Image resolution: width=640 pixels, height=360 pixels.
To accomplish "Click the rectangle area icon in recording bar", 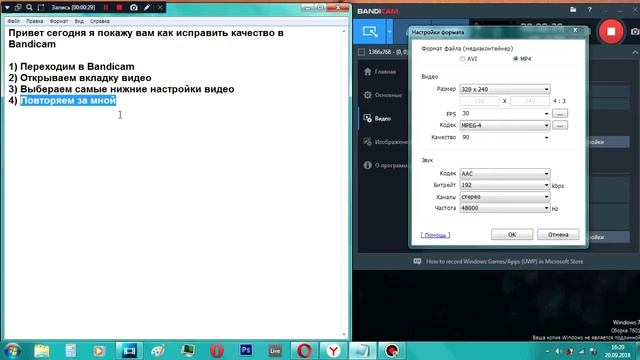I will click(x=41, y=7).
